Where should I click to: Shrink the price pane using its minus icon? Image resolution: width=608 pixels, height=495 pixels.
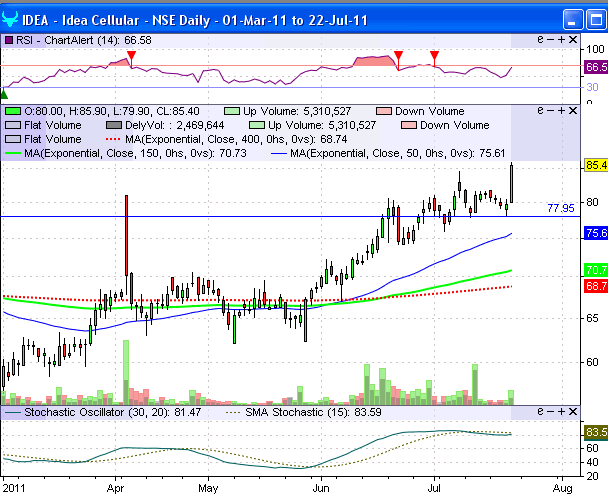(x=551, y=111)
